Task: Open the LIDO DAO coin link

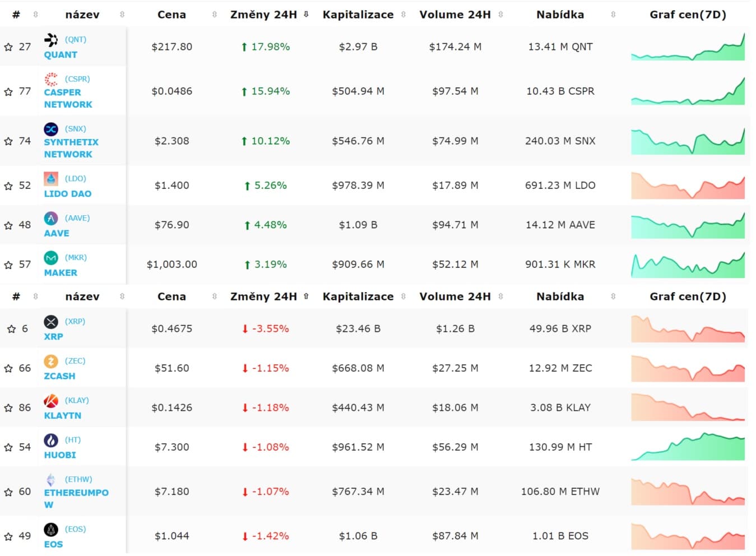Action: point(67,194)
